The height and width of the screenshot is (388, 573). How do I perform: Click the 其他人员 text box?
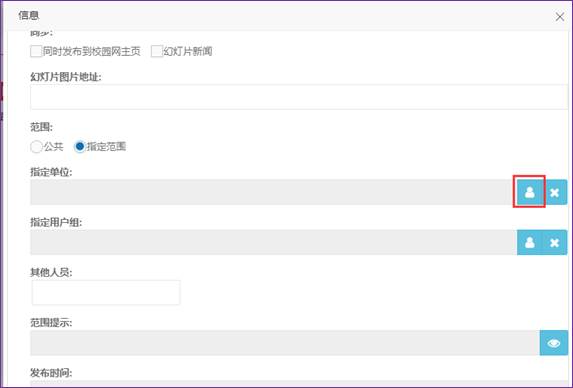[106, 293]
